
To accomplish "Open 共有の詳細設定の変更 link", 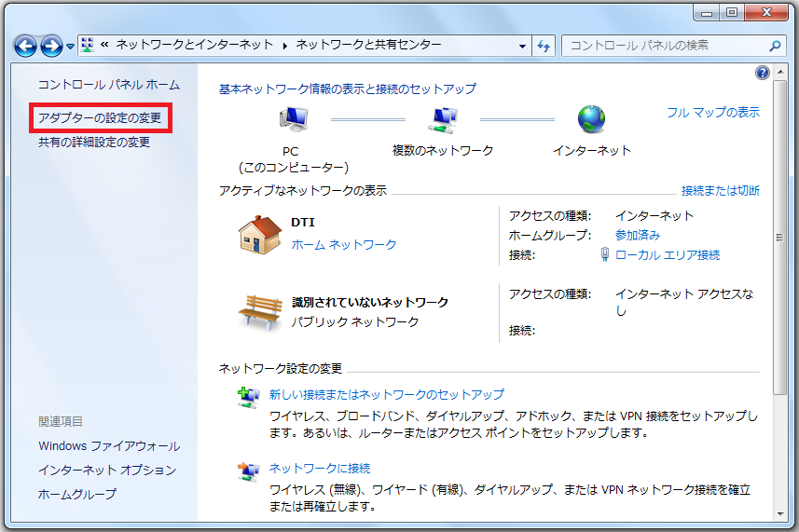I will click(x=94, y=142).
